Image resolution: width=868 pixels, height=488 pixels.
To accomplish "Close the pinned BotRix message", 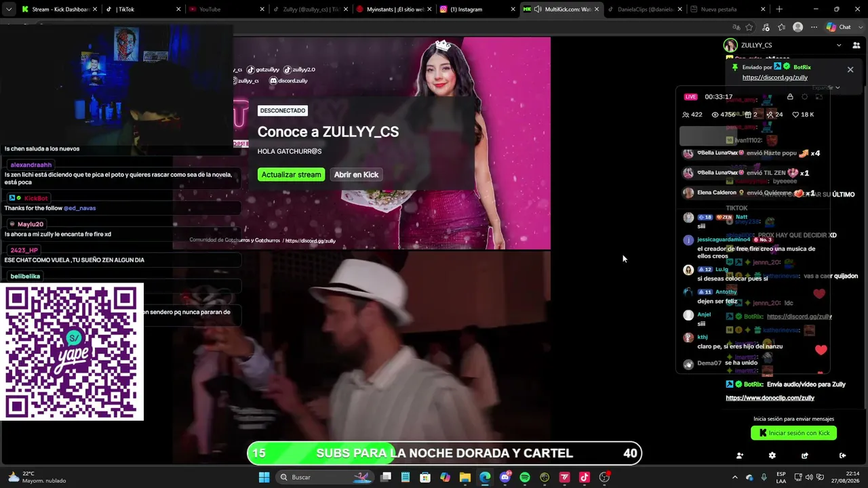I will [850, 70].
